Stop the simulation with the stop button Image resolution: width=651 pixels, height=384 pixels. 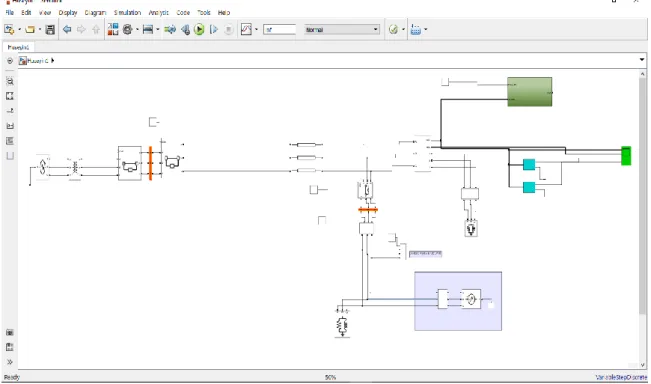coord(228,29)
